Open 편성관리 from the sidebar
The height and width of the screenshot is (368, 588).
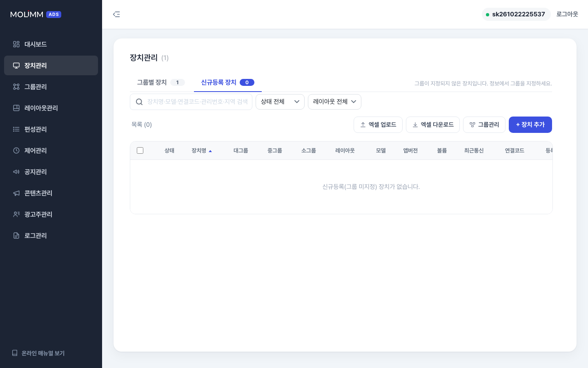click(x=51, y=129)
